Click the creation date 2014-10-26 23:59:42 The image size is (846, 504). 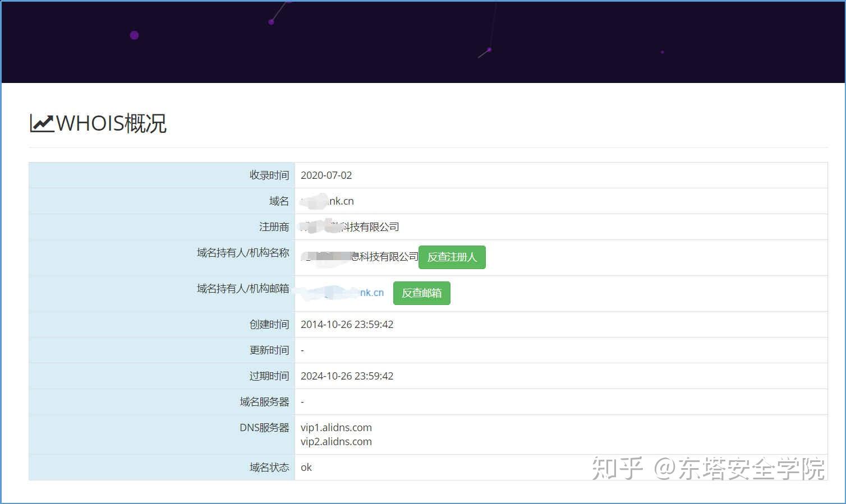(347, 324)
